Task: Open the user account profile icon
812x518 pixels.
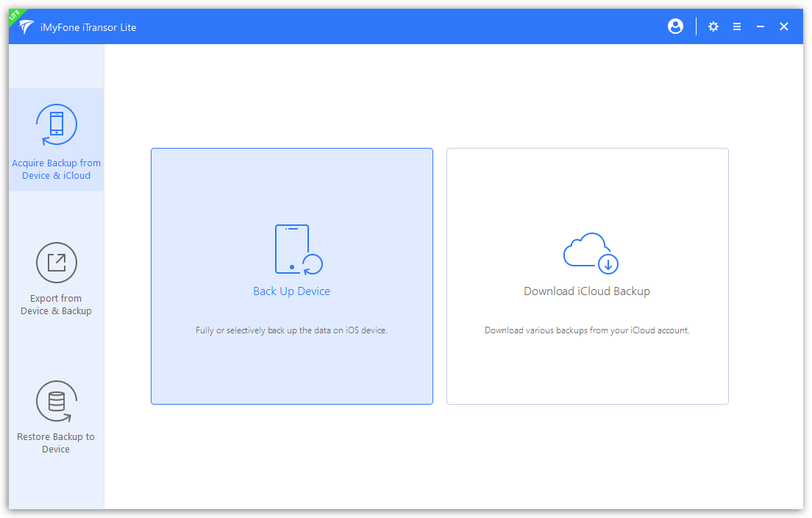Action: pos(675,26)
